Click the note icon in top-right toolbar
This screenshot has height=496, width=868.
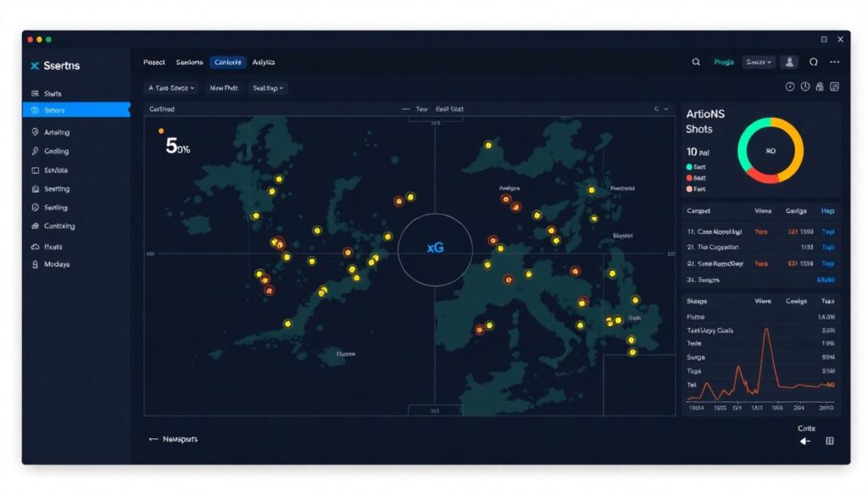(834, 86)
